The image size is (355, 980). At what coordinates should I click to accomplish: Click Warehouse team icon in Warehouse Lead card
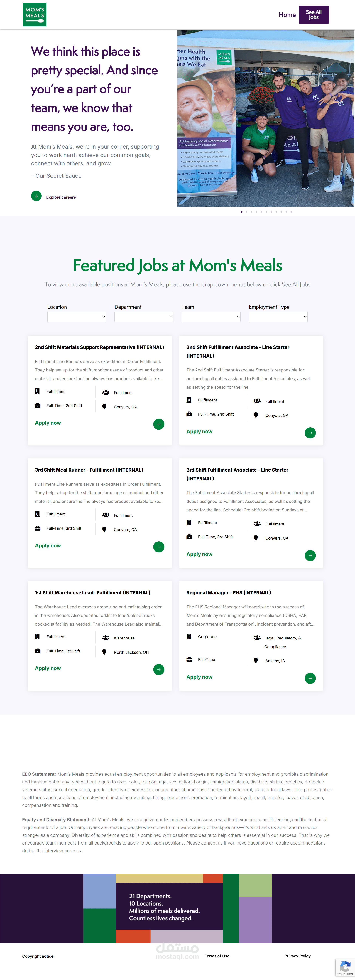pos(106,638)
